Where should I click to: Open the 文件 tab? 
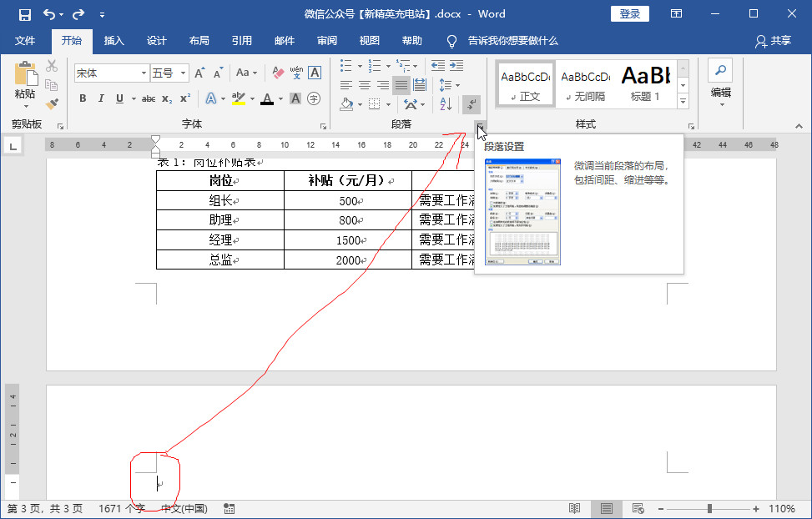pyautogui.click(x=25, y=40)
